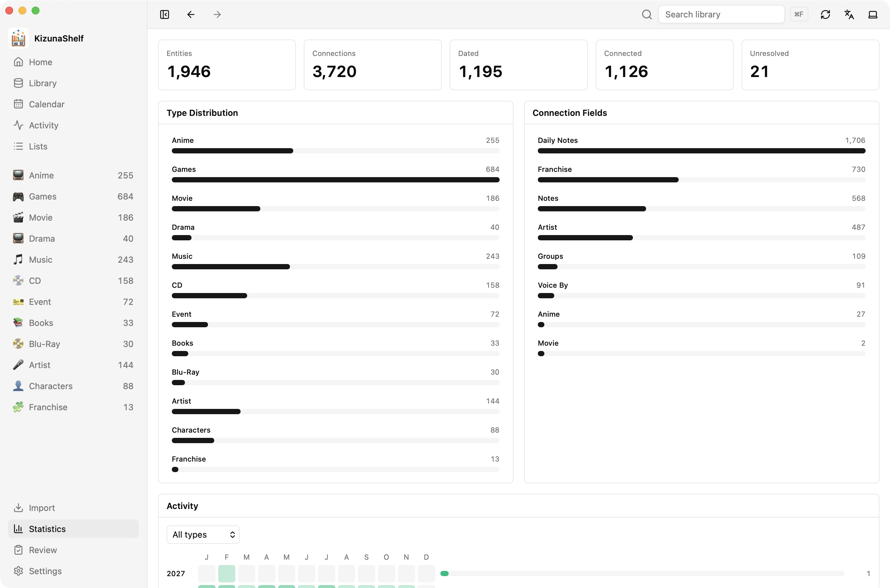This screenshot has width=890, height=588.
Task: Click the magnifier search icon
Action: [647, 14]
